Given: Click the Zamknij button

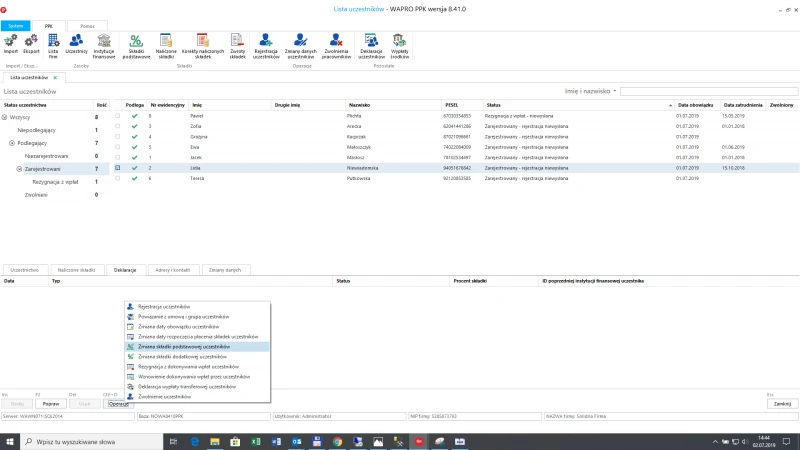Looking at the screenshot, I should click(x=782, y=404).
